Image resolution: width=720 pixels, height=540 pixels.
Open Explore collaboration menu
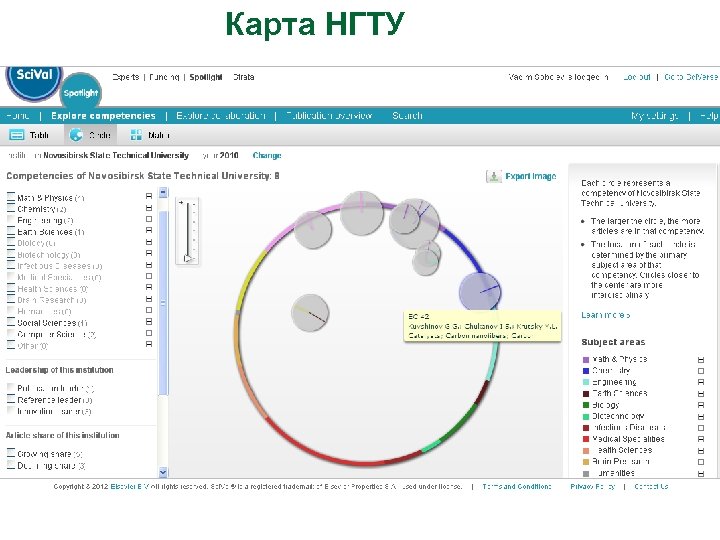point(221,116)
